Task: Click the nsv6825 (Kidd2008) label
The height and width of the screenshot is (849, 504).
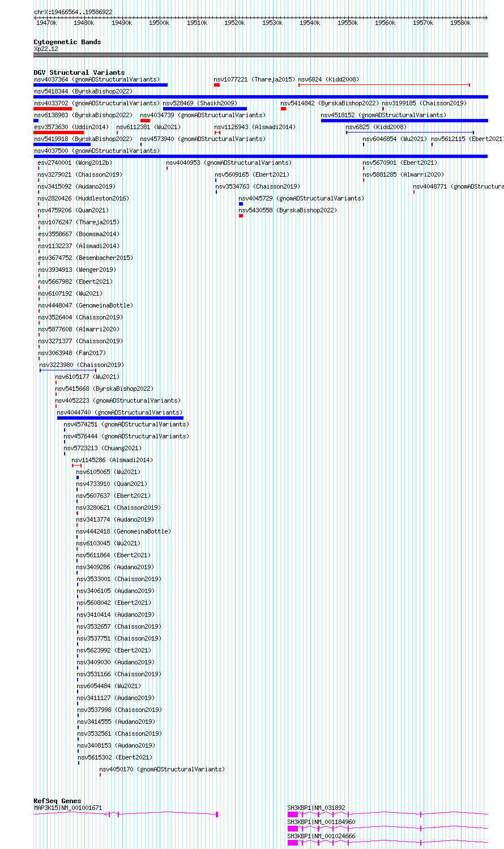Action: [x=376, y=127]
